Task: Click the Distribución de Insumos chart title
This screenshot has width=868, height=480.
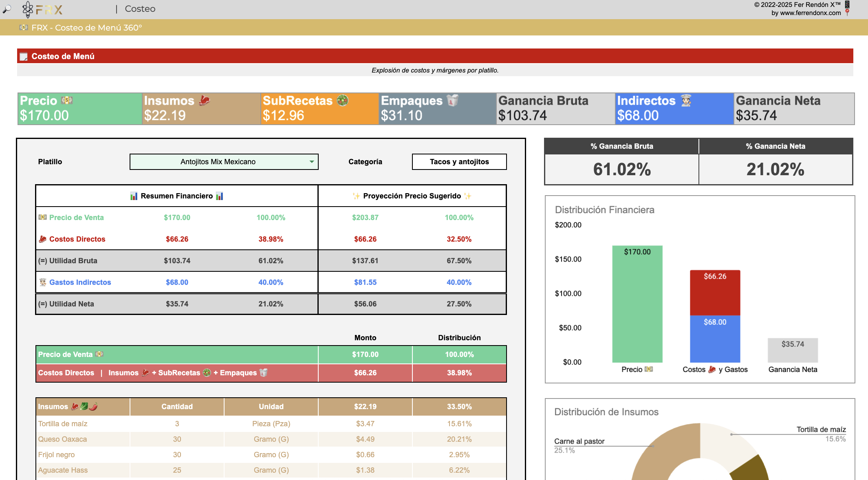Action: 606,412
